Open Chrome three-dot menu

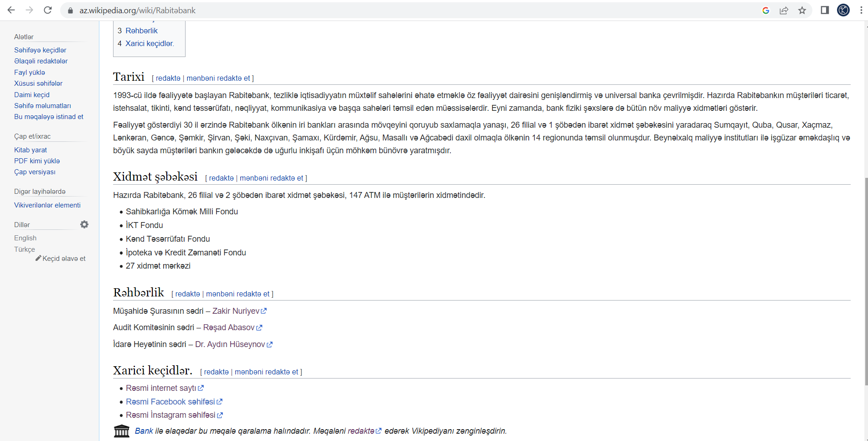click(x=861, y=10)
